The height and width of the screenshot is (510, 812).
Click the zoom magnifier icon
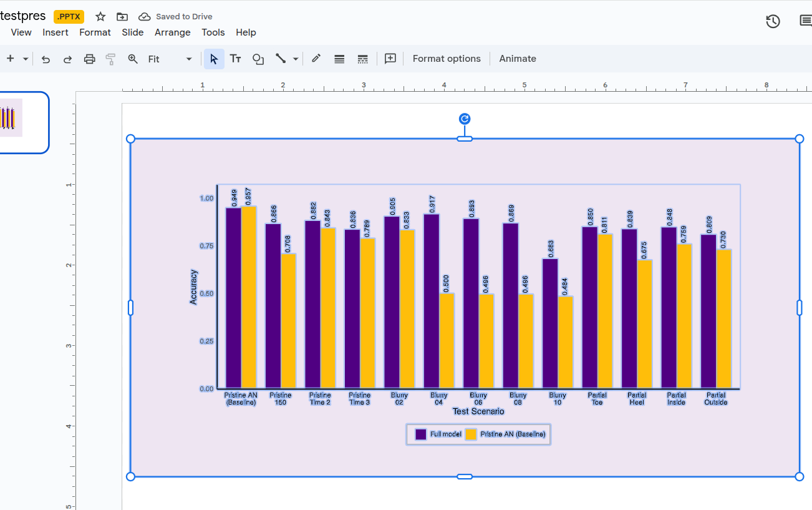[x=133, y=59]
